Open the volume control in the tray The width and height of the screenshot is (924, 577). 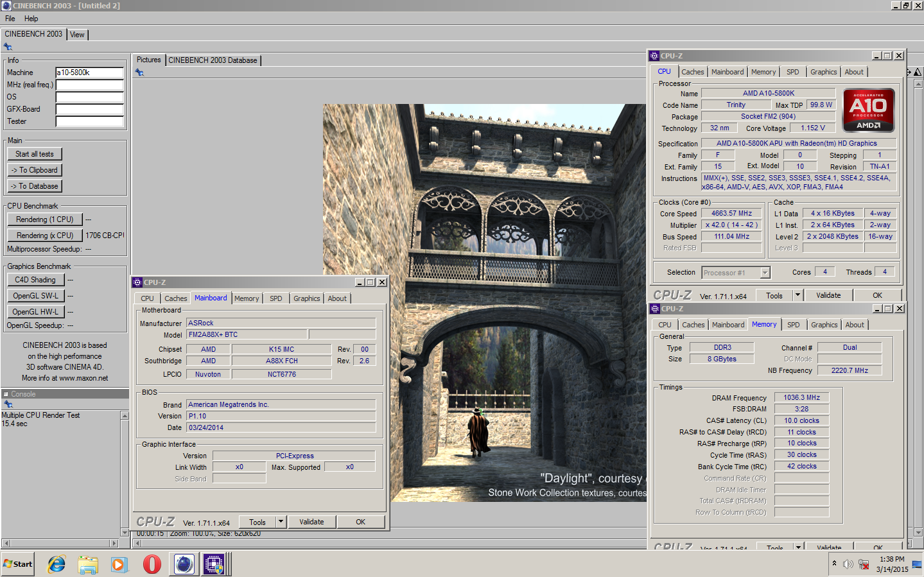[x=848, y=564]
